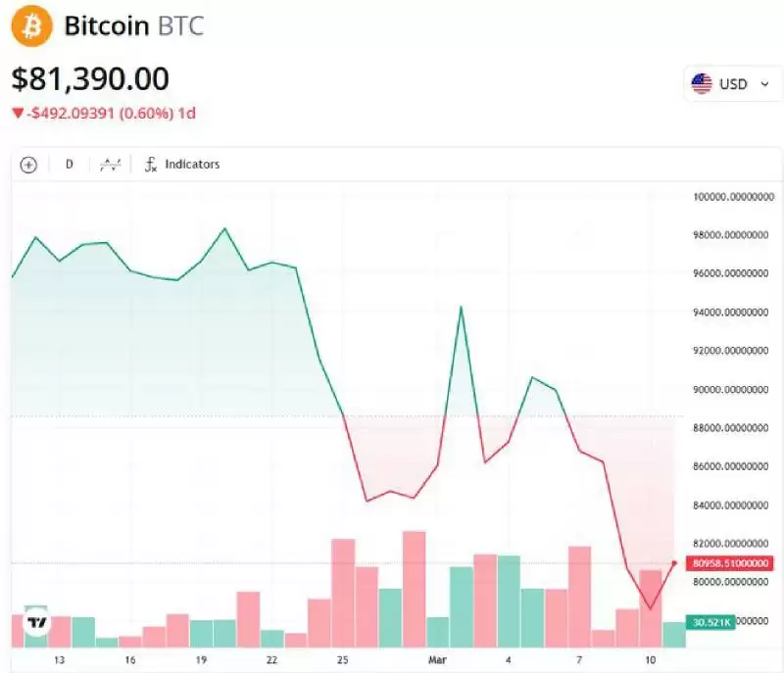784x673 pixels.
Task: Click the fx symbol next to Indicators
Action: (151, 165)
